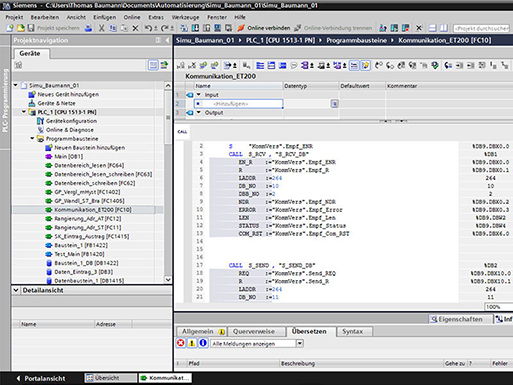Collapse the Input section in interface table
The image size is (513, 385).
[x=199, y=95]
